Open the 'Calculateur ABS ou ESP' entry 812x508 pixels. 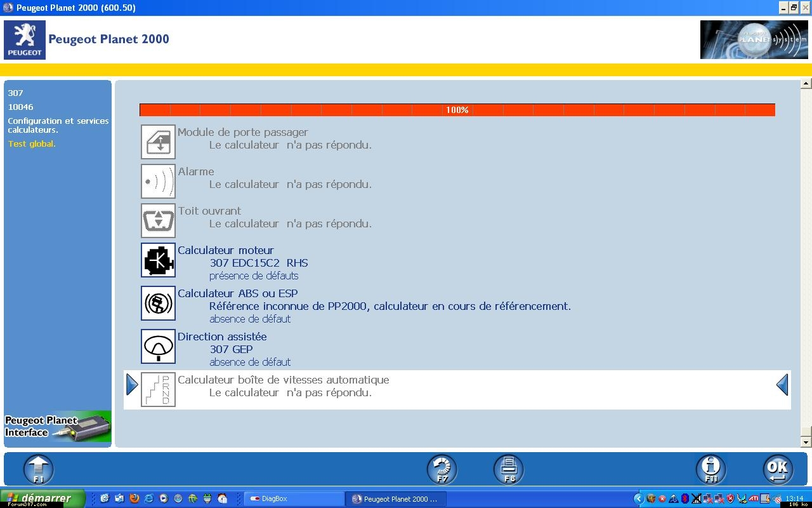tap(238, 293)
